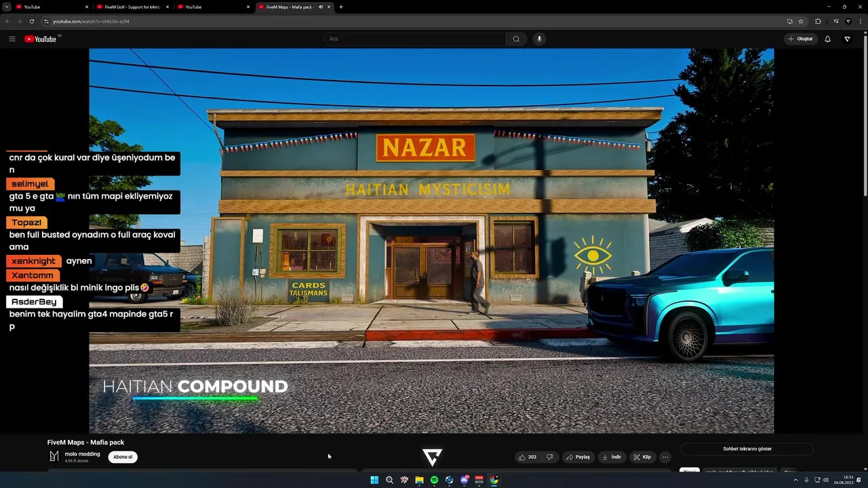This screenshot has width=868, height=488.
Task: Click the video player frame to pause
Action: click(x=431, y=241)
